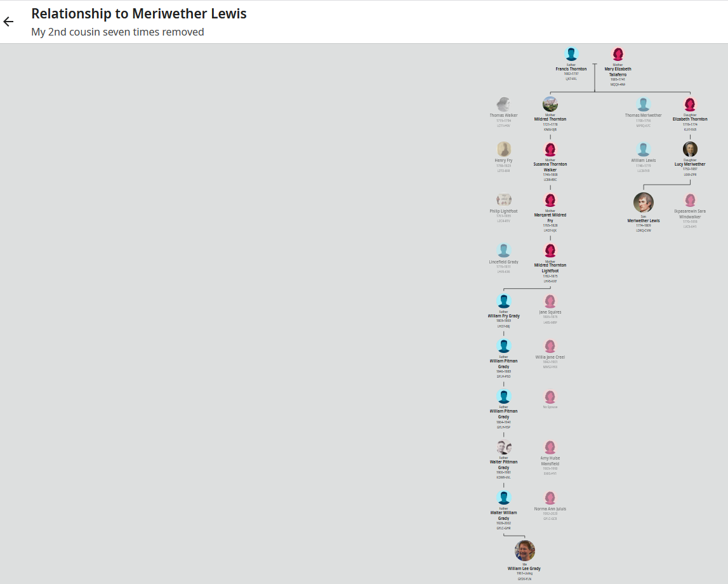Select Mary Elizabeth Taliaferro's avatar icon

[618, 54]
